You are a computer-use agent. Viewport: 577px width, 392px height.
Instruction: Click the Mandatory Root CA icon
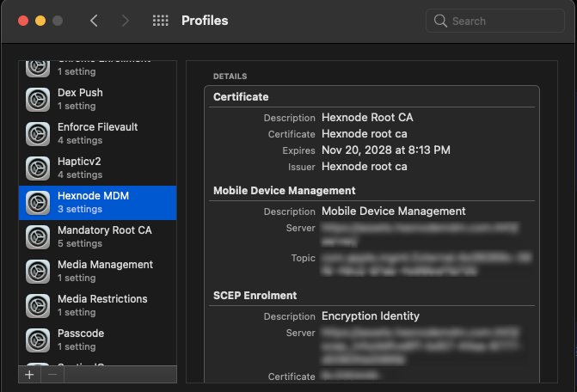pos(38,237)
